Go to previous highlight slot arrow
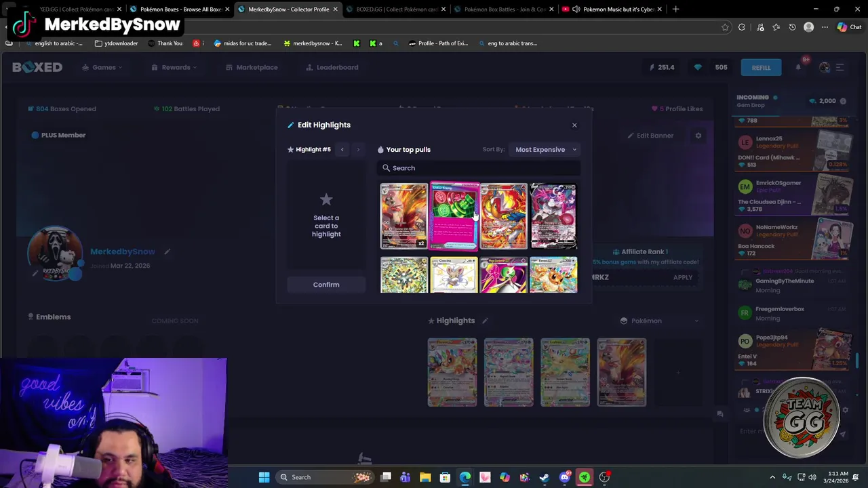Viewport: 868px width, 488px height. (x=342, y=150)
